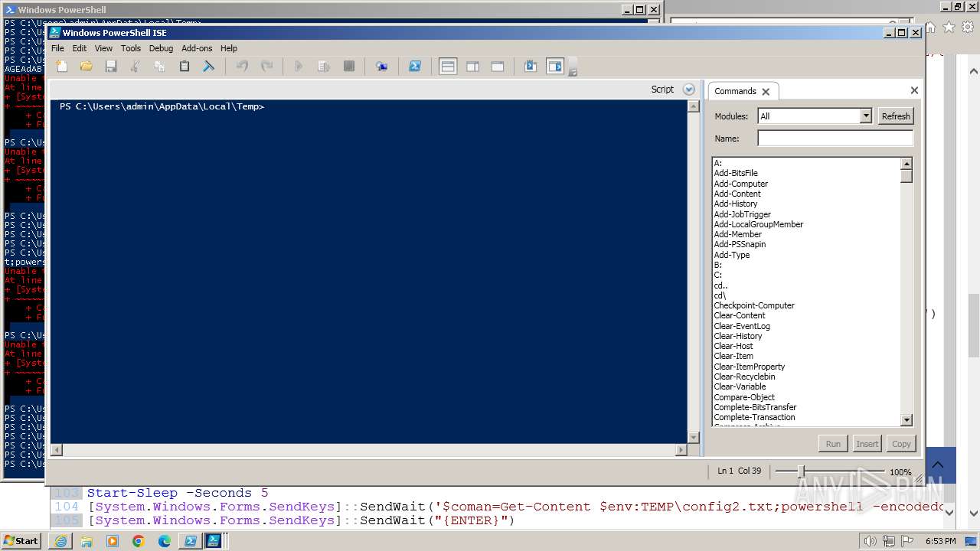
Task: Select Compare-Object in command list
Action: point(744,397)
